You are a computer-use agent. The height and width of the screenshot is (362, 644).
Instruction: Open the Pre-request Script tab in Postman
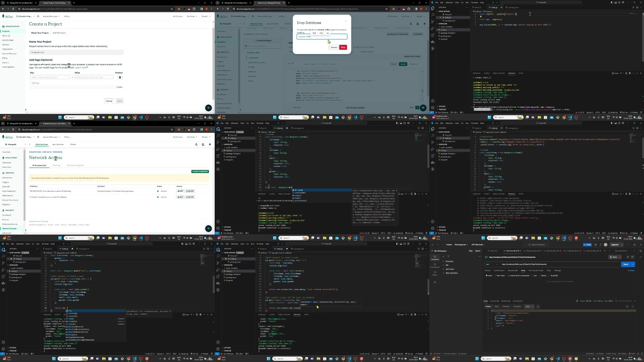536,270
